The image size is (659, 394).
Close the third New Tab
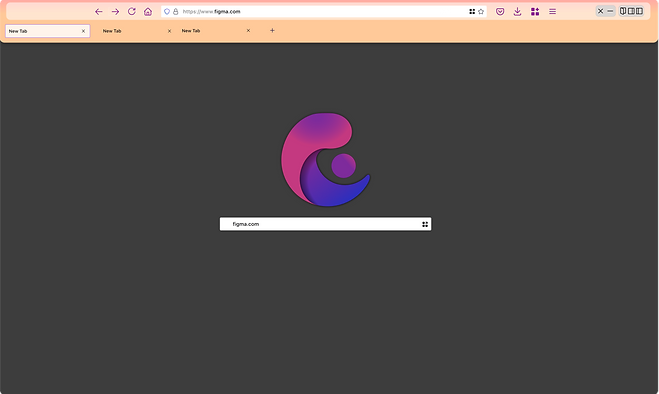point(248,31)
